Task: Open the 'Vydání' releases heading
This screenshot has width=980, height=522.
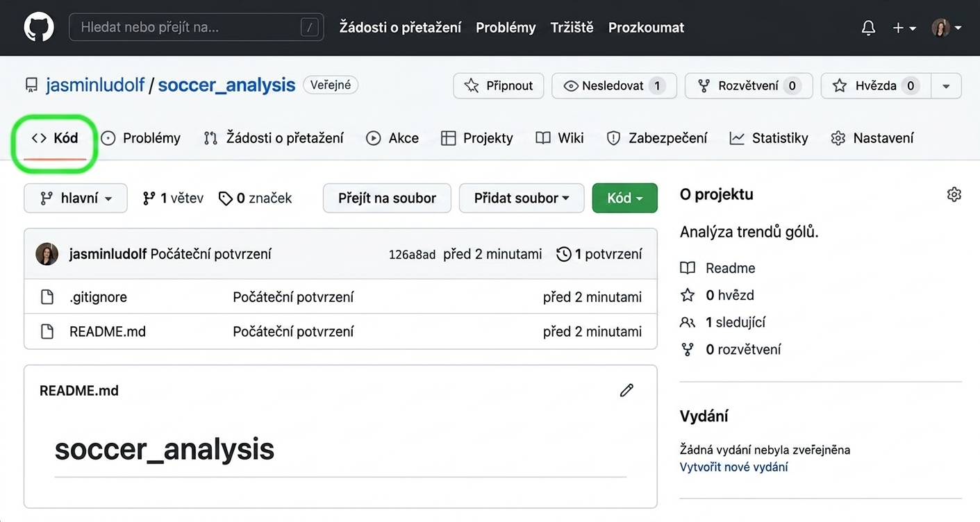Action: [x=704, y=416]
